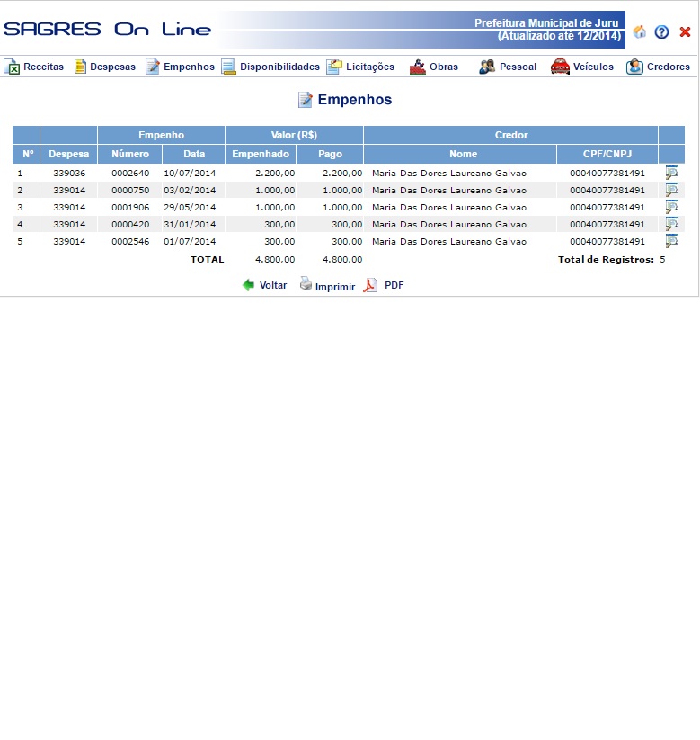This screenshot has height=740, width=700.
Task: Click the printer Imprimir icon
Action: [x=306, y=284]
